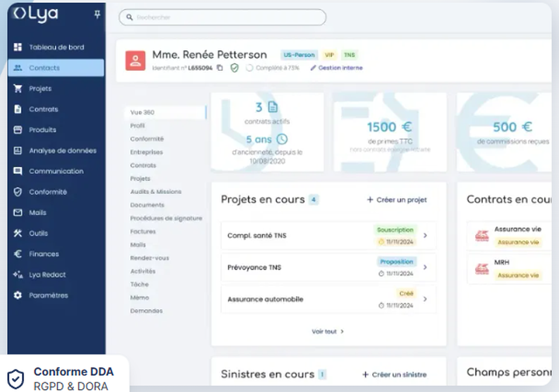The image size is (559, 392).
Task: Open Analyse de données chart icon
Action: pos(18,150)
